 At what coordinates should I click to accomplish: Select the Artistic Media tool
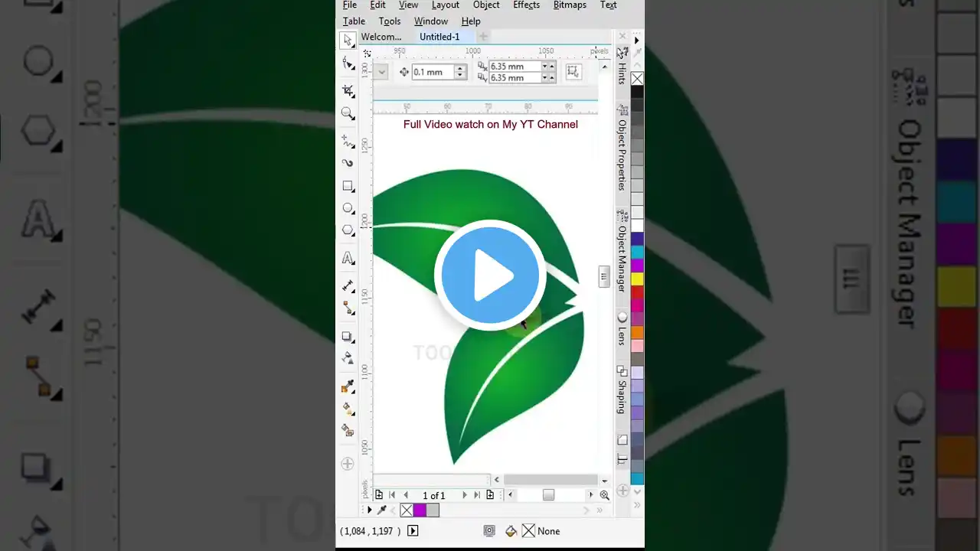[348, 163]
